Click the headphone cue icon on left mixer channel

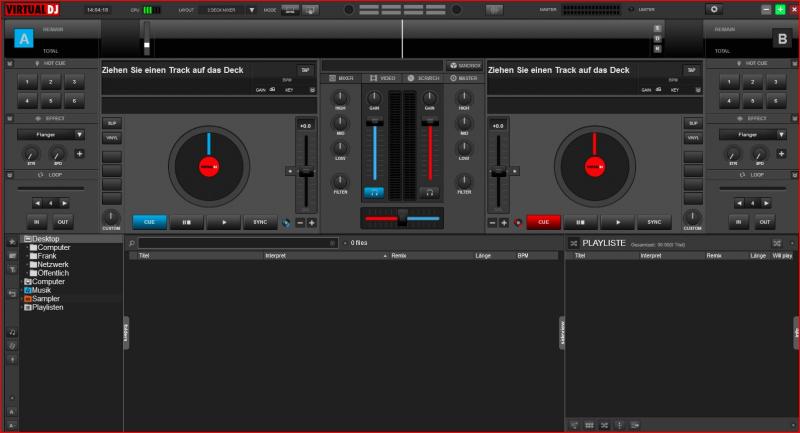pos(374,191)
